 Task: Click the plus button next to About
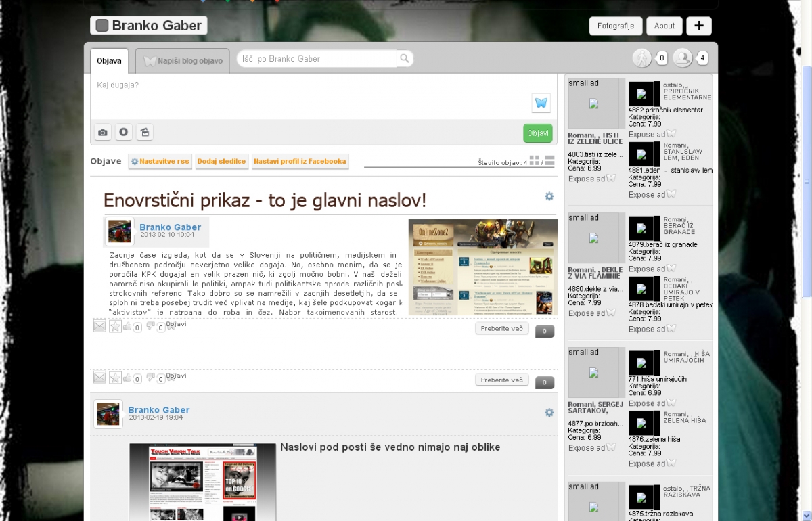click(698, 26)
